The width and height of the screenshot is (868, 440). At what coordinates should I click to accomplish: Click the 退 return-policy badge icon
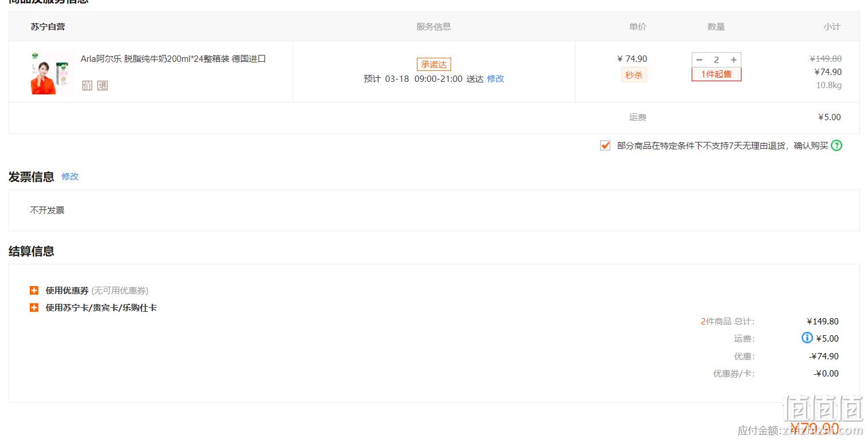click(102, 85)
